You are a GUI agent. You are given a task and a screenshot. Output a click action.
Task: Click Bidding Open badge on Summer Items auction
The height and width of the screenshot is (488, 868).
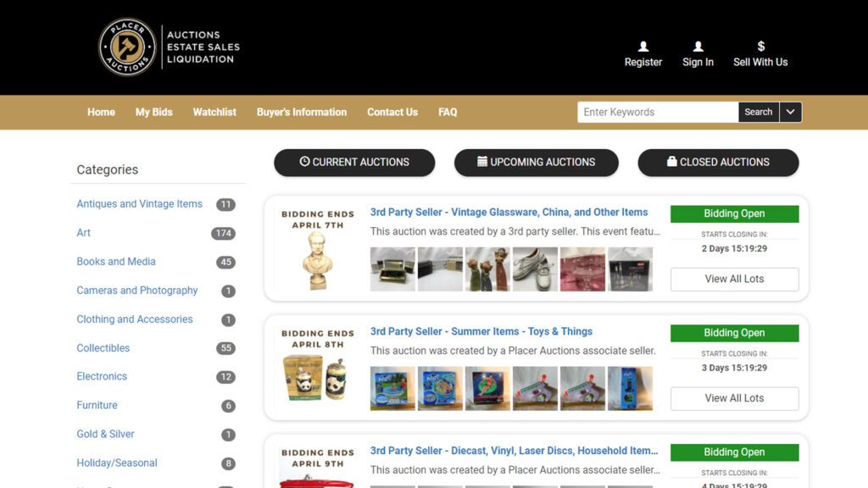tap(735, 332)
